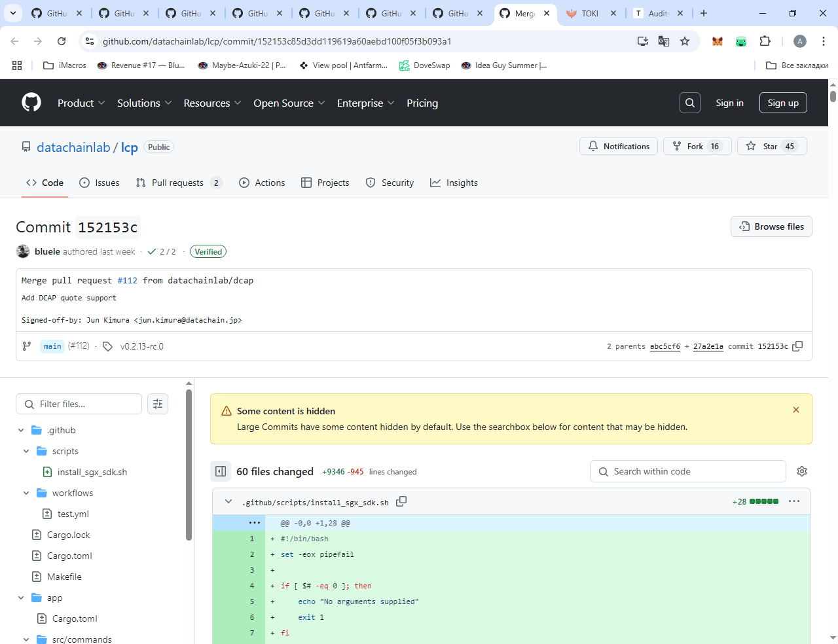Expand the Resources dropdown

(213, 103)
